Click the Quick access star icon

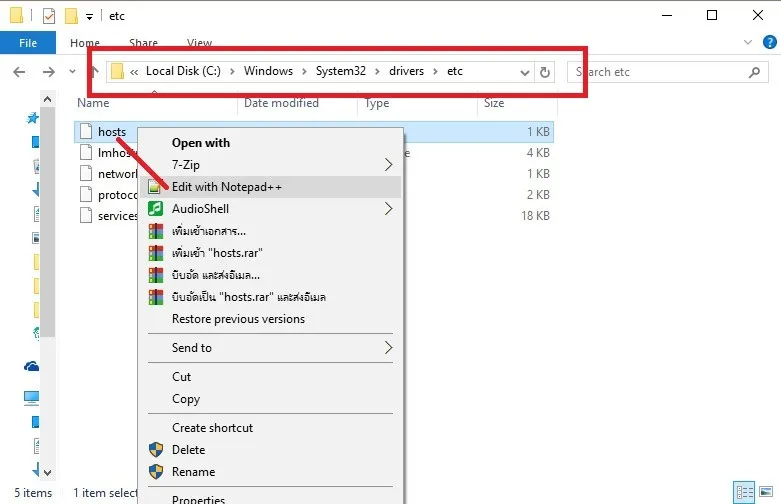32,118
